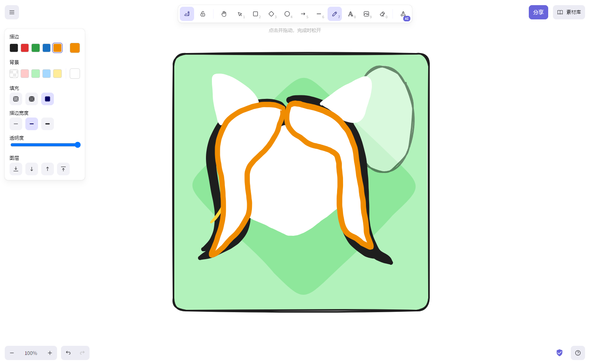Click the encryption shield icon
The width and height of the screenshot is (589, 364).
click(x=559, y=353)
